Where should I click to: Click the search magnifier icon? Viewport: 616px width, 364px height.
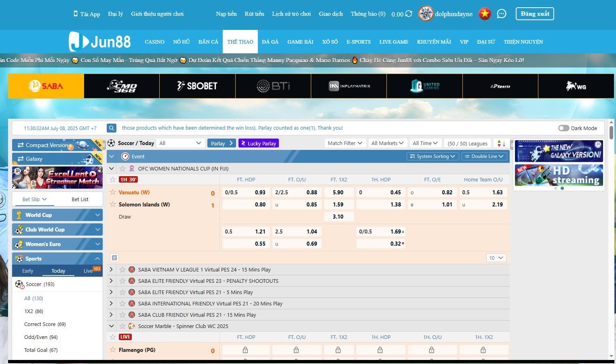pyautogui.click(x=112, y=128)
